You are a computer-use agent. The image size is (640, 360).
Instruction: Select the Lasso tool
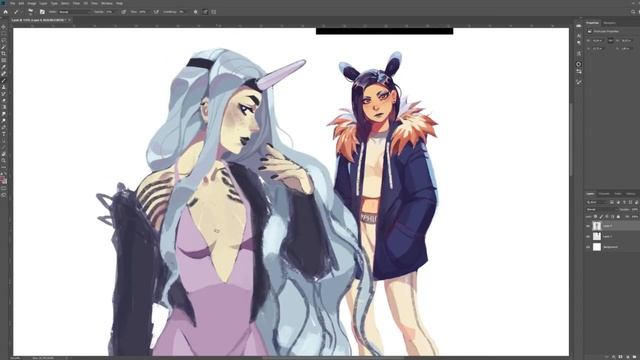4,41
